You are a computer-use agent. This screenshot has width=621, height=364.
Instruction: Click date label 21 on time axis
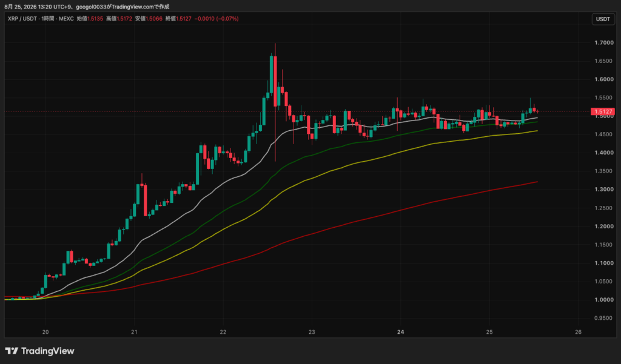134,332
